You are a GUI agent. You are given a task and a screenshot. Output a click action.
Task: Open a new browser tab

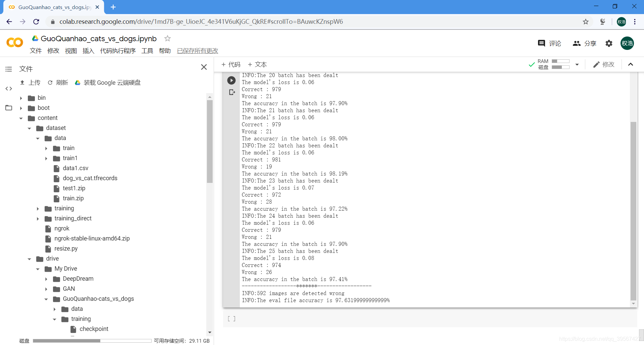(x=113, y=7)
